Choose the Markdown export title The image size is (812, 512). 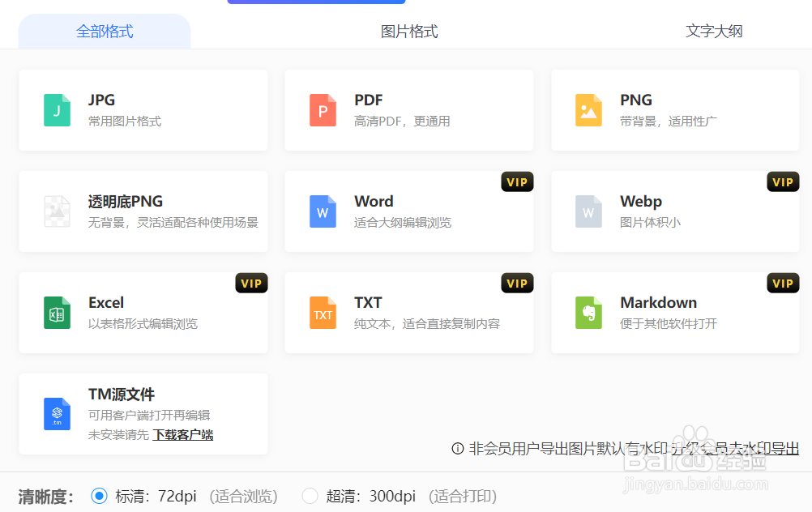pos(659,302)
